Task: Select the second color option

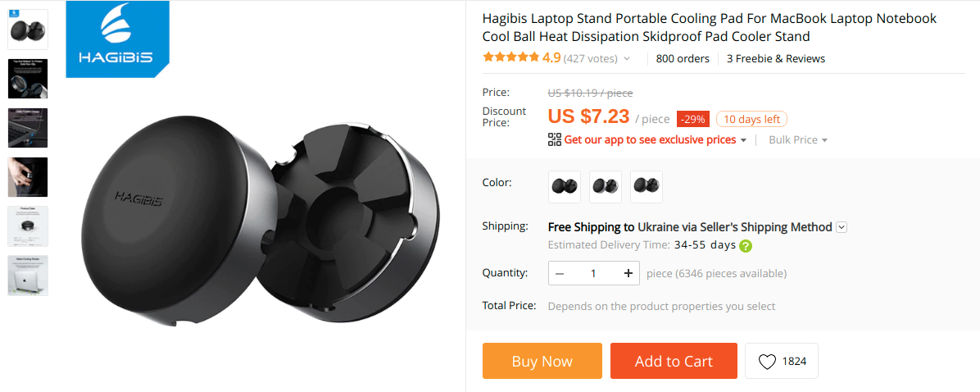Action: point(606,186)
